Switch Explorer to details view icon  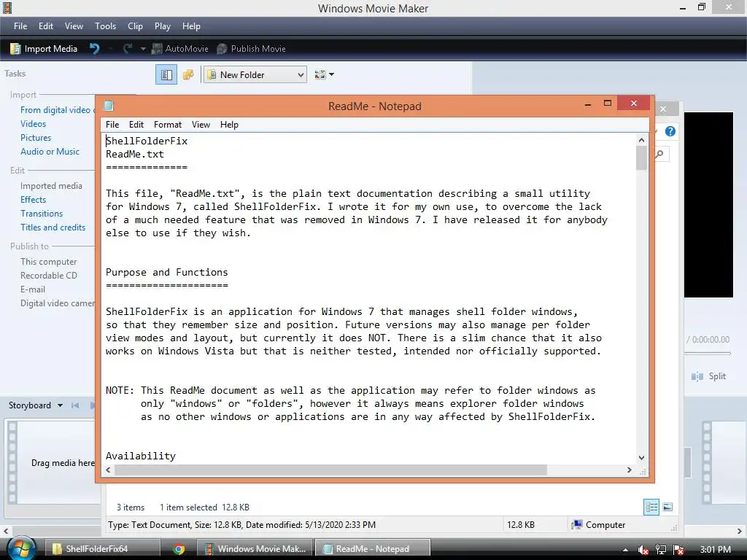(651, 507)
